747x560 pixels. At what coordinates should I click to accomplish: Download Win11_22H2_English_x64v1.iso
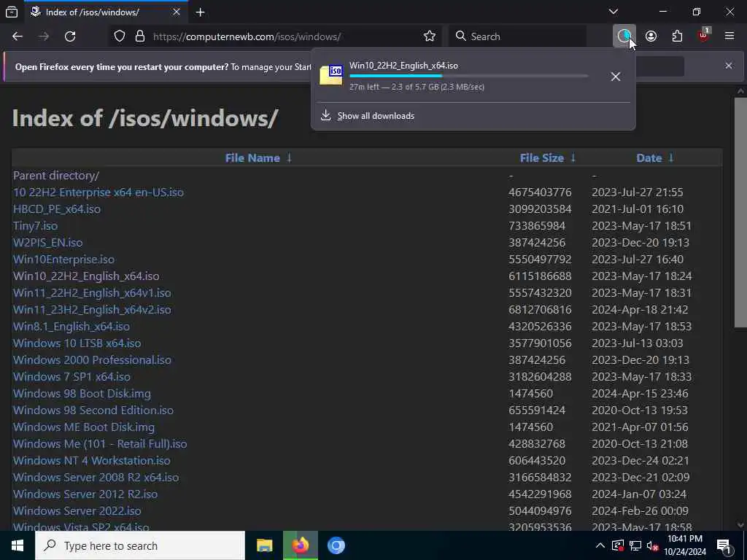[92, 292]
